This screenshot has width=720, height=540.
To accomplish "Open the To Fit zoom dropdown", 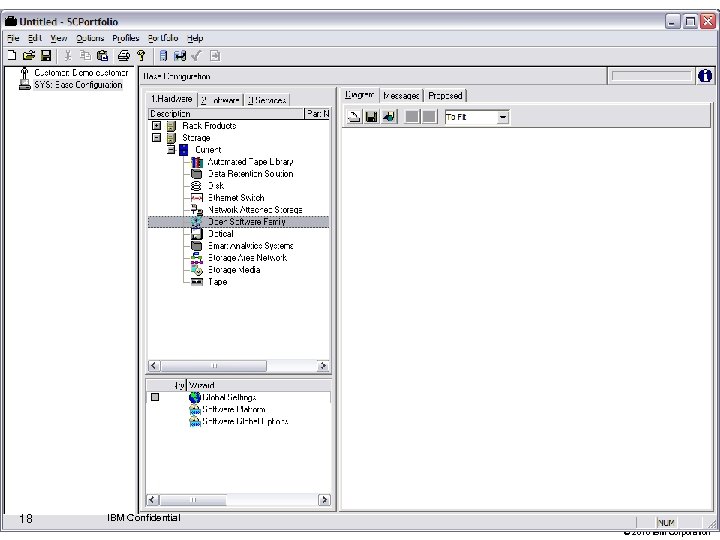I will [503, 117].
